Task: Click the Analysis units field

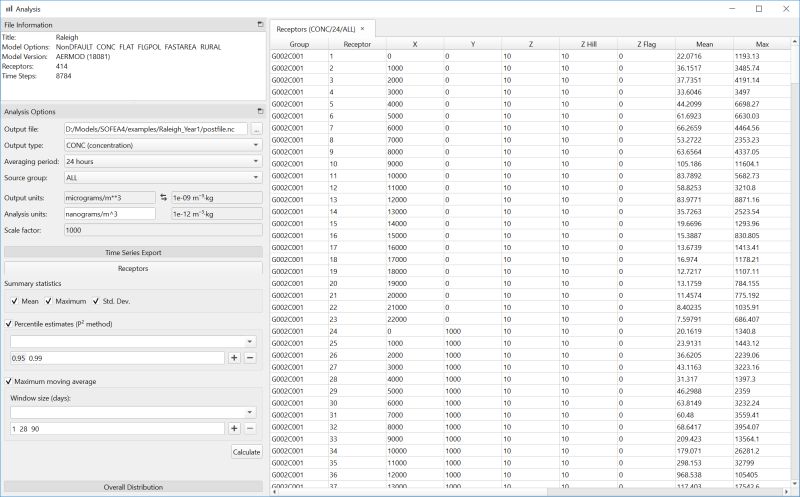Action: click(110, 214)
